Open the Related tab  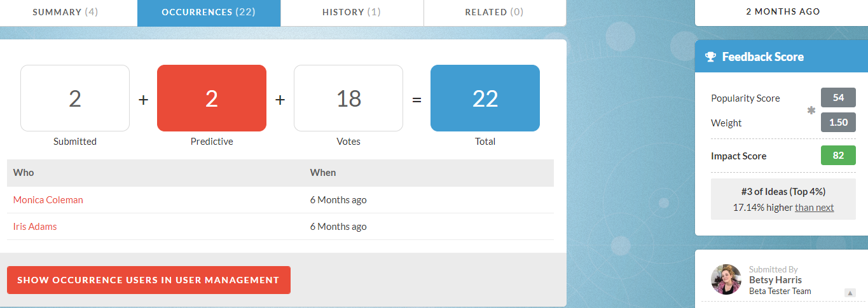point(494,12)
